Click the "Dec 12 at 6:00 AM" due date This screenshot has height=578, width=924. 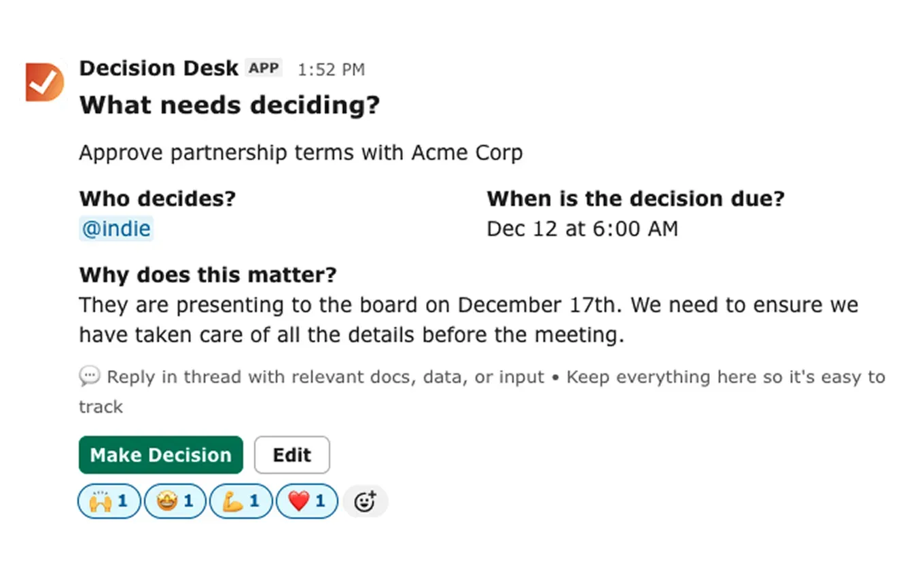[582, 229]
